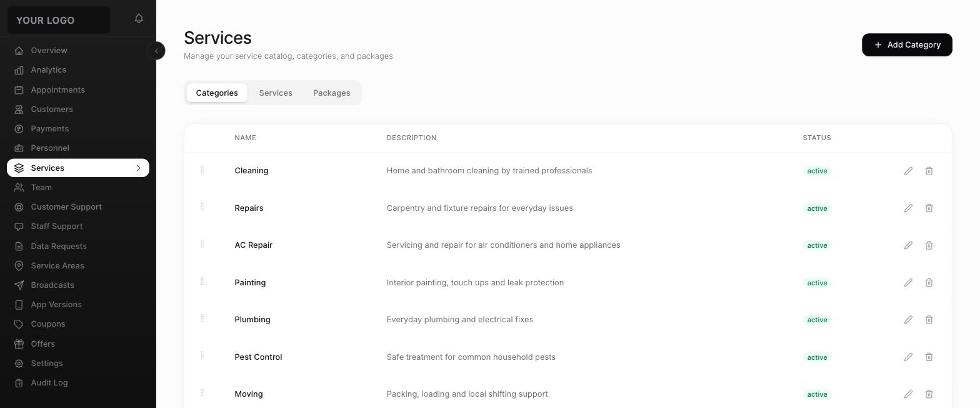Click the drag handle for AC Repair row
This screenshot has height=408, width=980.
click(202, 244)
